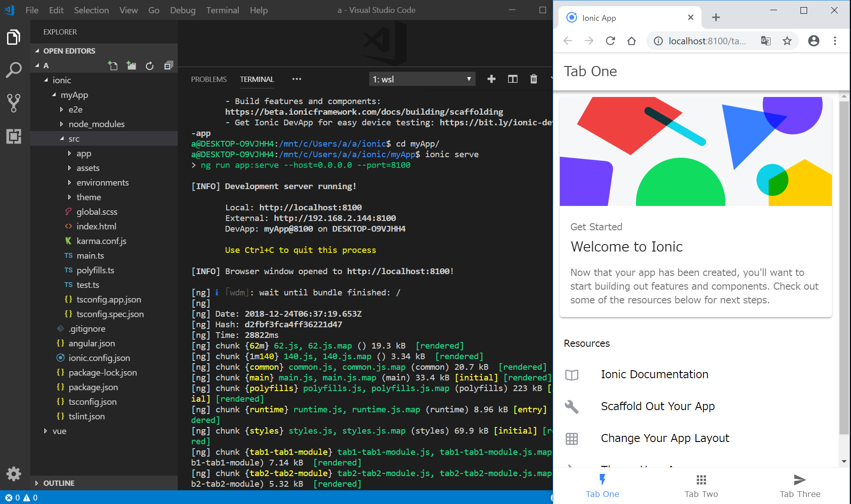851x504 pixels.
Task: Click the browser address bar
Action: [x=707, y=41]
